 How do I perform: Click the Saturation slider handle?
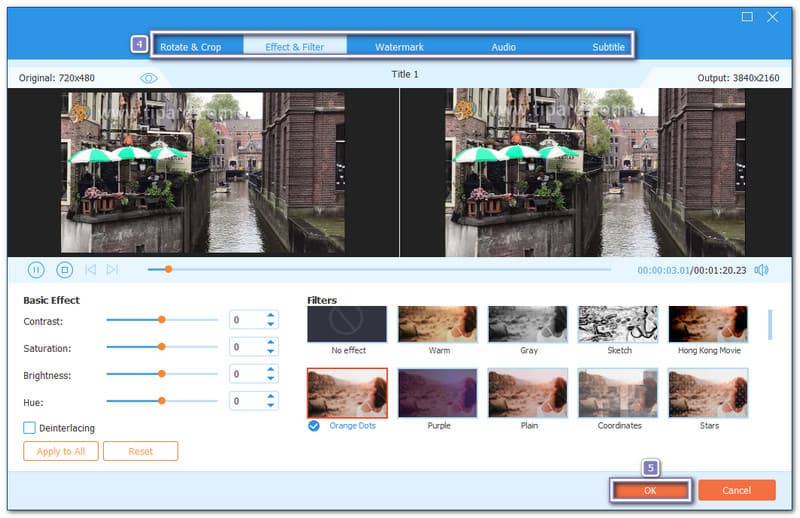[x=161, y=347]
